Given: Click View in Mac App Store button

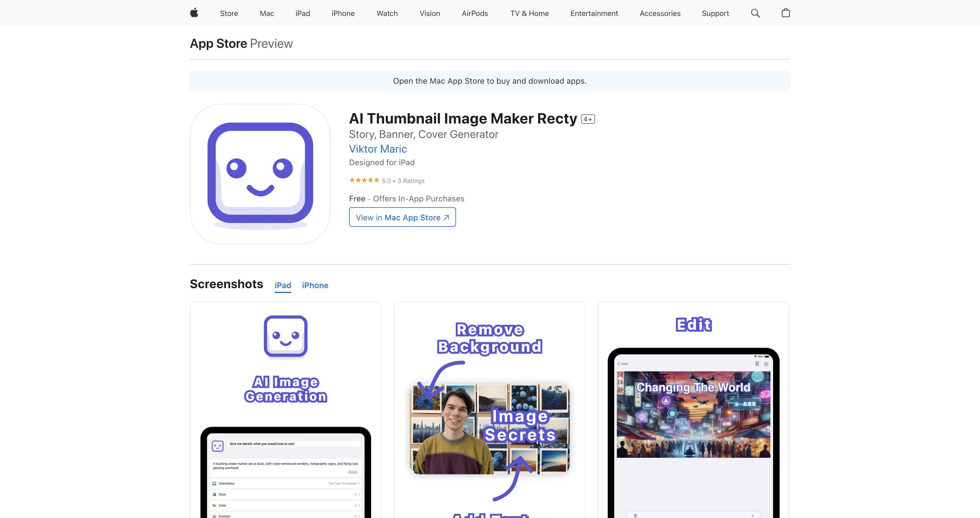Looking at the screenshot, I should 402,217.
